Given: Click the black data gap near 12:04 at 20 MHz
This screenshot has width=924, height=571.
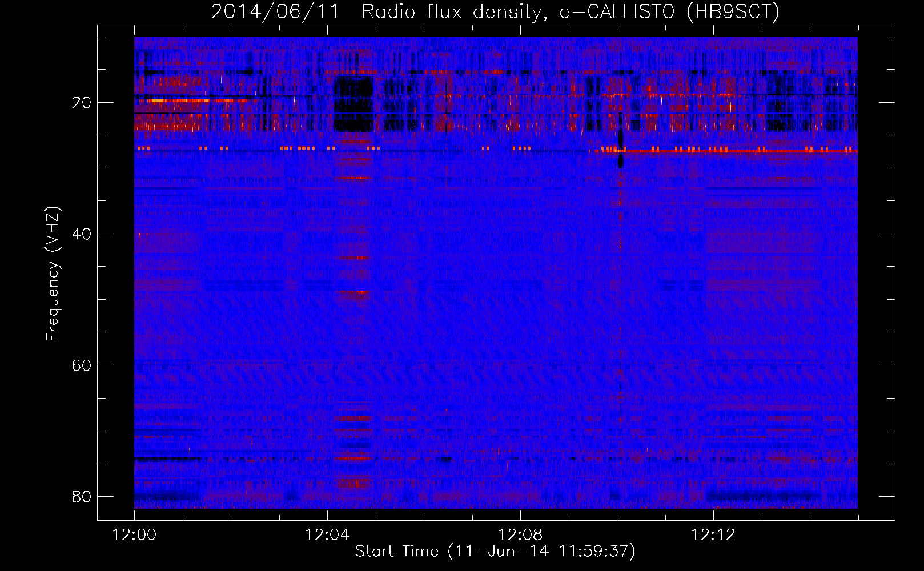Looking at the screenshot, I should point(353,104).
